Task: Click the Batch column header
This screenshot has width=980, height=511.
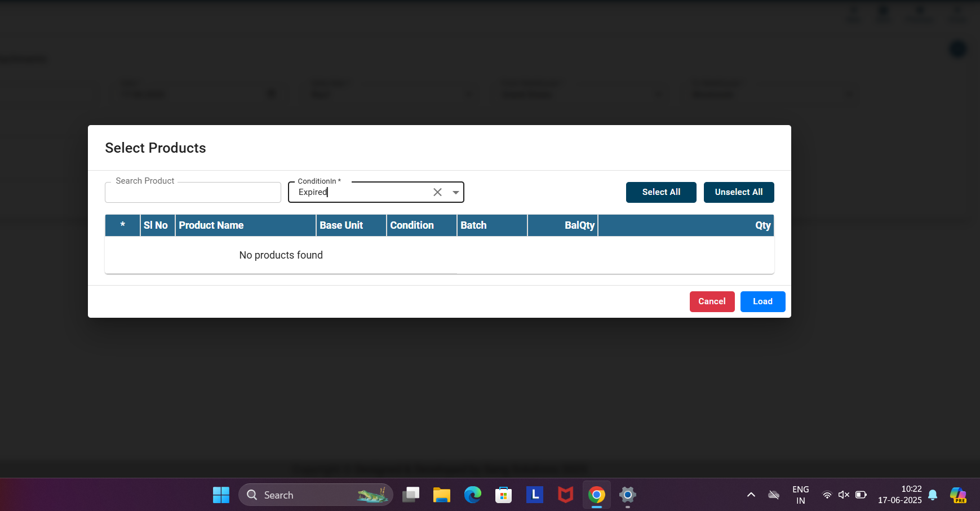Action: click(473, 225)
